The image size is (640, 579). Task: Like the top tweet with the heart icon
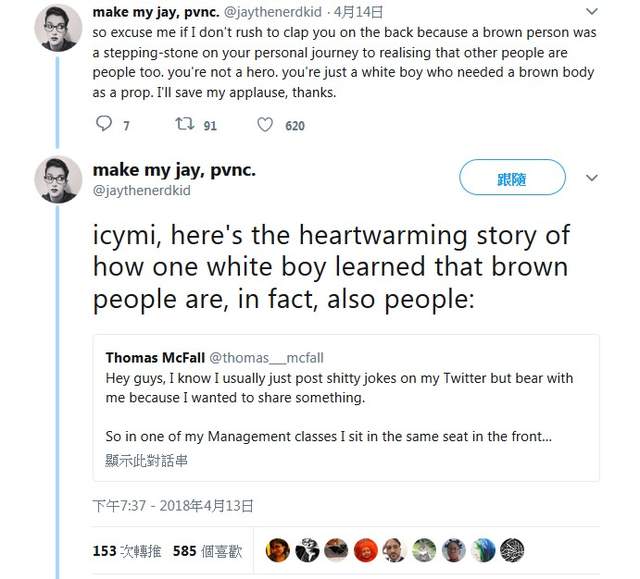(265, 125)
